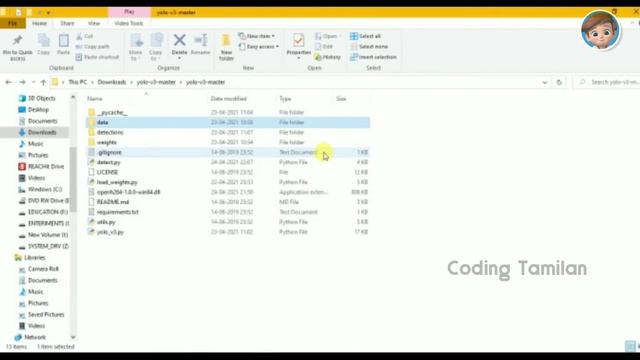Viewport: 640px width, 360px height.
Task: Click the Copy to icon
Action: point(156,41)
